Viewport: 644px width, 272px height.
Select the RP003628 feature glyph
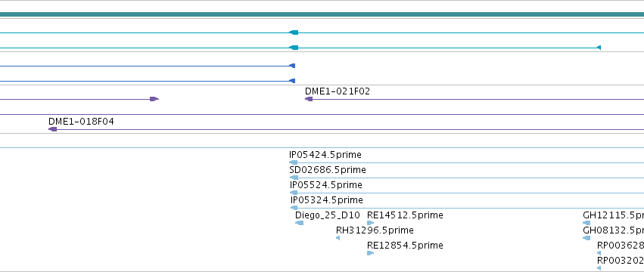[x=599, y=253]
